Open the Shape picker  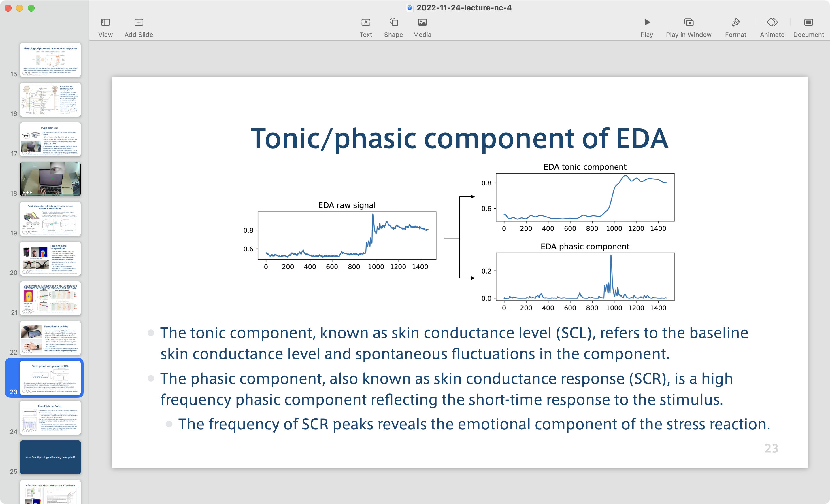click(393, 22)
